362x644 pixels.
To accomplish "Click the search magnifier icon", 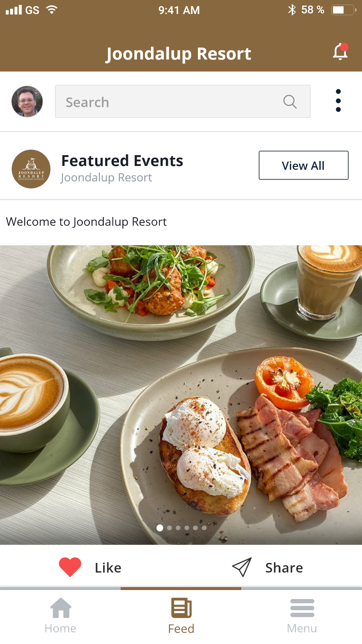I will click(x=290, y=102).
